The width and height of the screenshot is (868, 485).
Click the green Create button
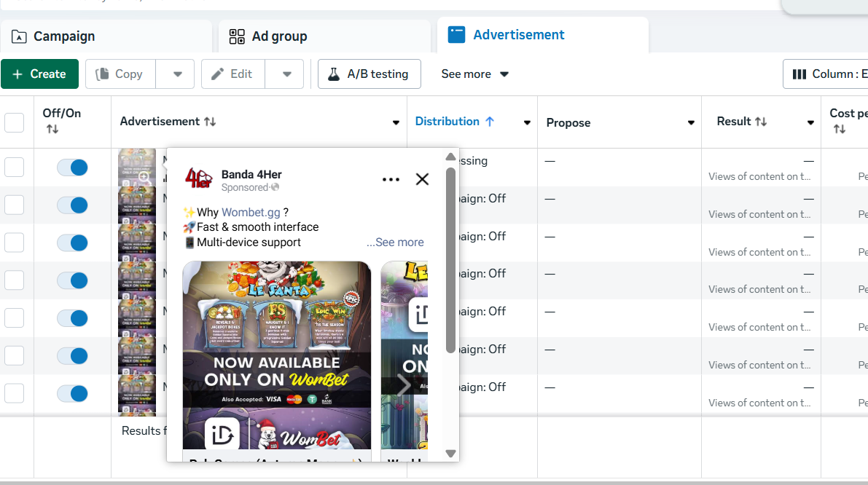click(40, 74)
